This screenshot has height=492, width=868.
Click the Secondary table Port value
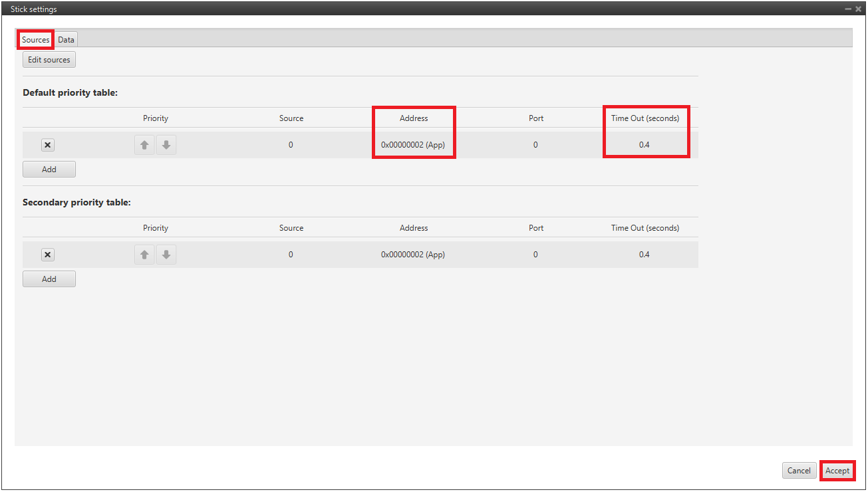(x=535, y=255)
